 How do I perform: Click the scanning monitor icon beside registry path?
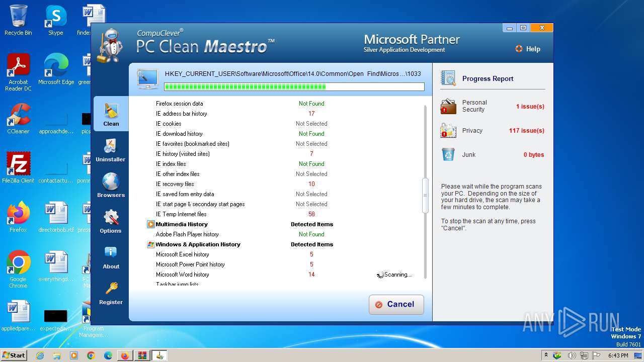147,79
